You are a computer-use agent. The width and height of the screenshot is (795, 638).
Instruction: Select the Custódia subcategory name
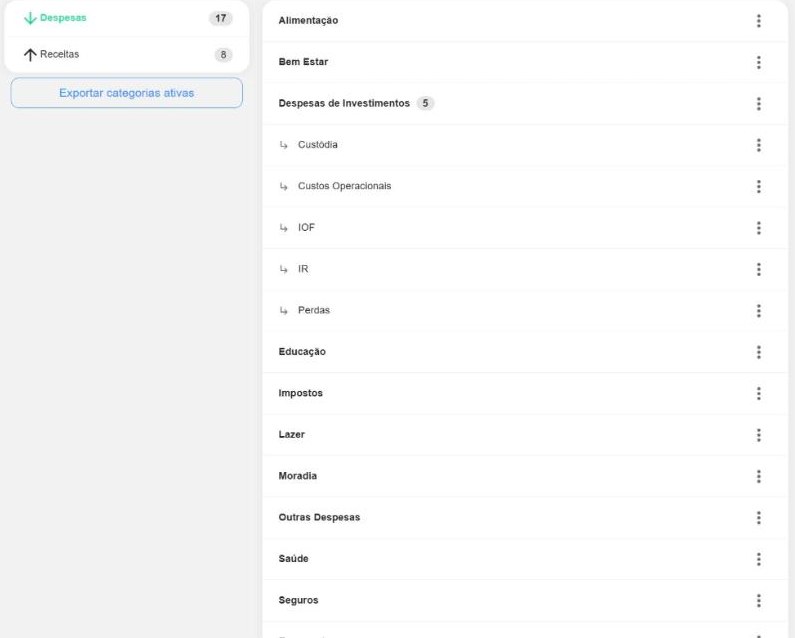point(318,145)
